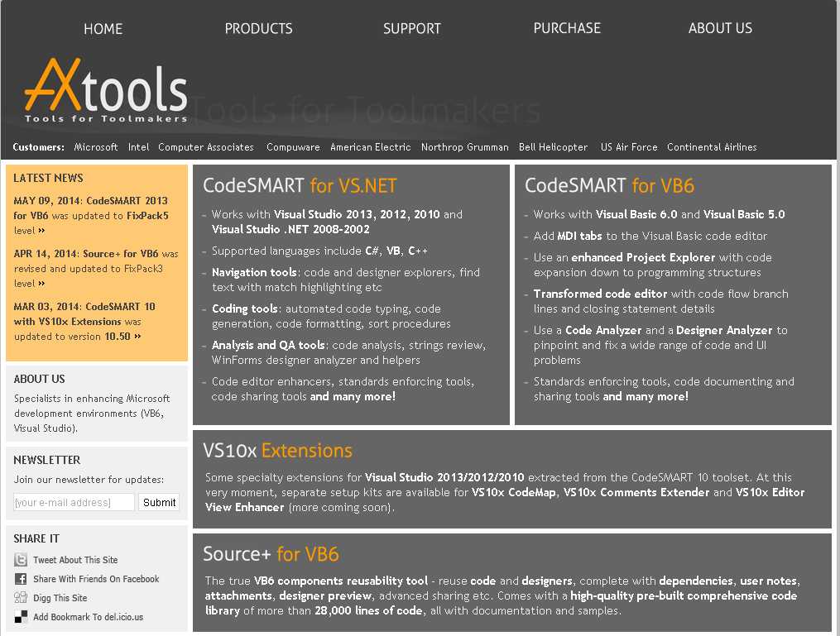Click the Twitter share icon
840x636 pixels.
(21, 559)
